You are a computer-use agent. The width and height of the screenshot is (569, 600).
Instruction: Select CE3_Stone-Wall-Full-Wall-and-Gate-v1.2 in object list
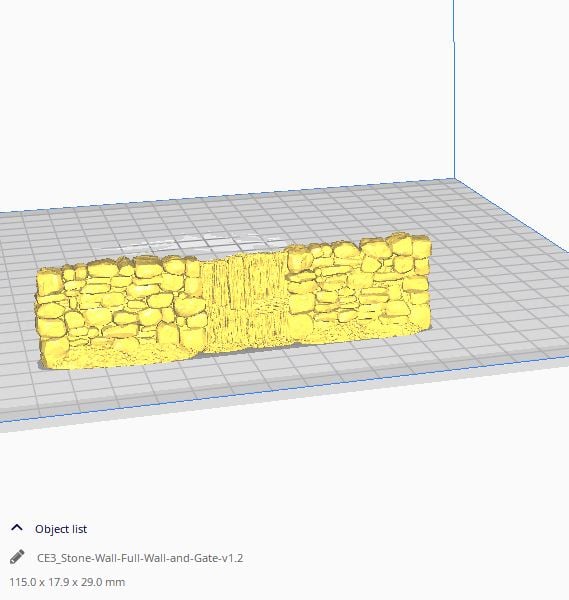(x=140, y=558)
